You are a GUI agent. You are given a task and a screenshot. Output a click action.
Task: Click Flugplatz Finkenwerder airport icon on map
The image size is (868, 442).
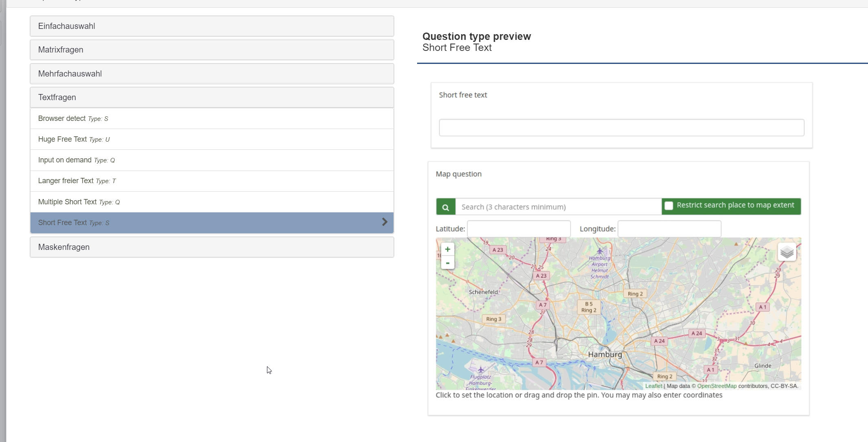point(481,370)
